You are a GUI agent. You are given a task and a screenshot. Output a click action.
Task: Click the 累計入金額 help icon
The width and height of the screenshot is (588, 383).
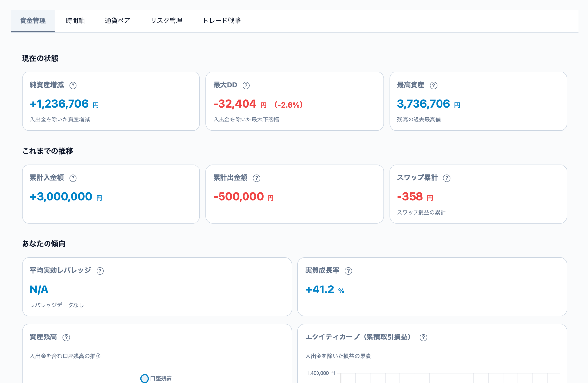click(73, 178)
